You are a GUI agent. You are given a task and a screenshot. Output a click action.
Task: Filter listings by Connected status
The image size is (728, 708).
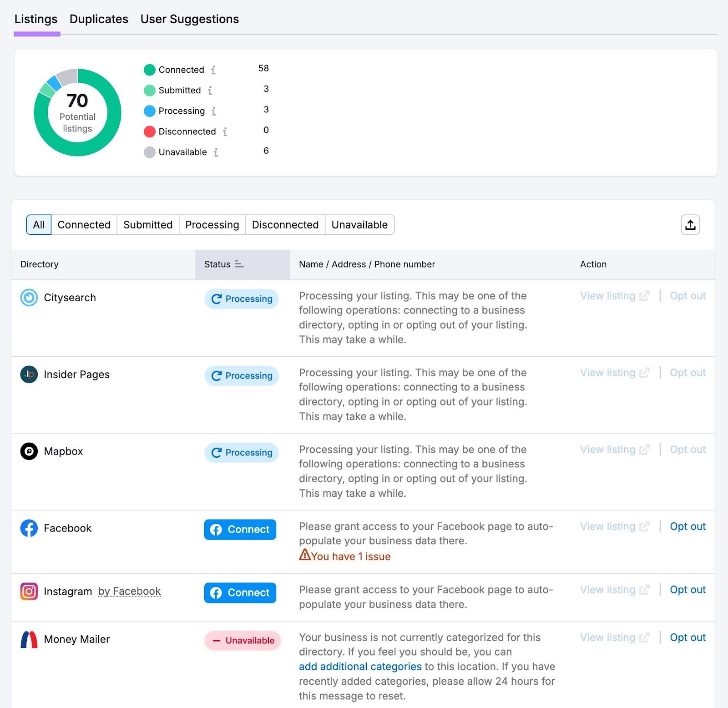pyautogui.click(x=84, y=225)
